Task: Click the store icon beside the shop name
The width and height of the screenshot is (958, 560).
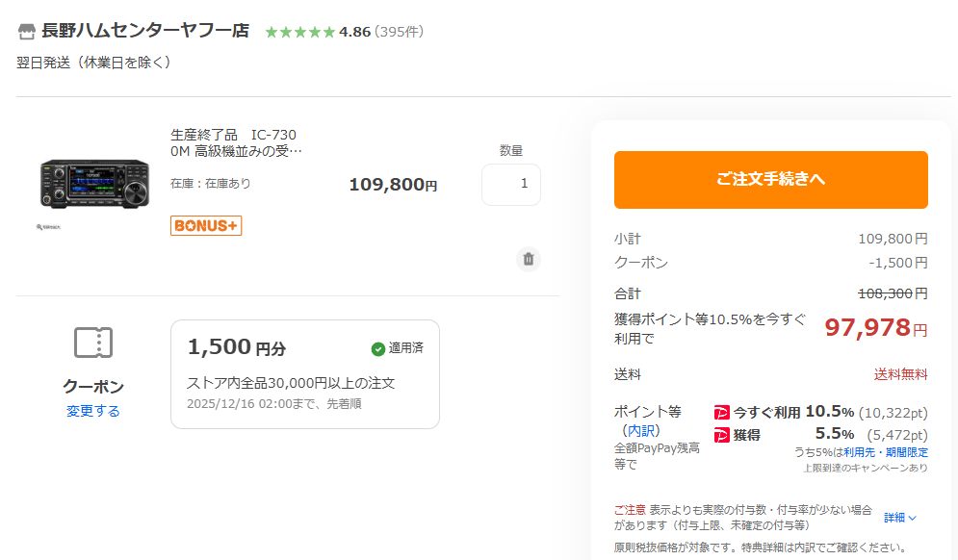Action: [26, 32]
